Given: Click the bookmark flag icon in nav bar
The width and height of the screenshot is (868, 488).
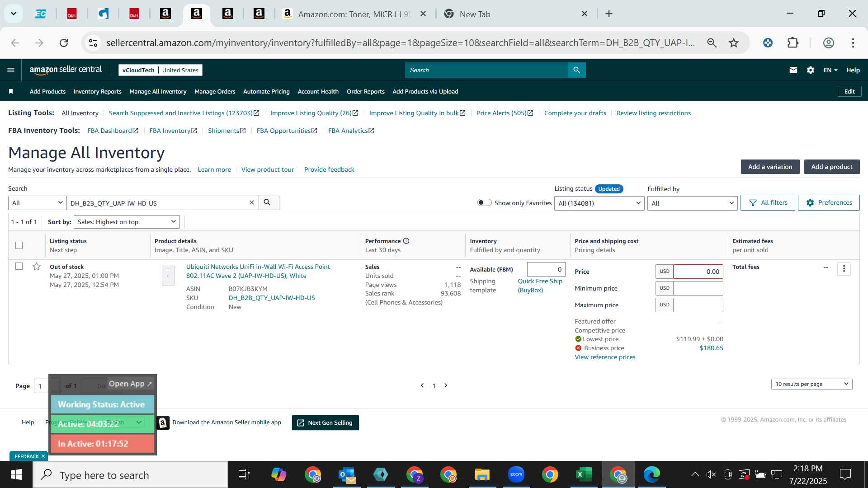Looking at the screenshot, I should pyautogui.click(x=11, y=91).
